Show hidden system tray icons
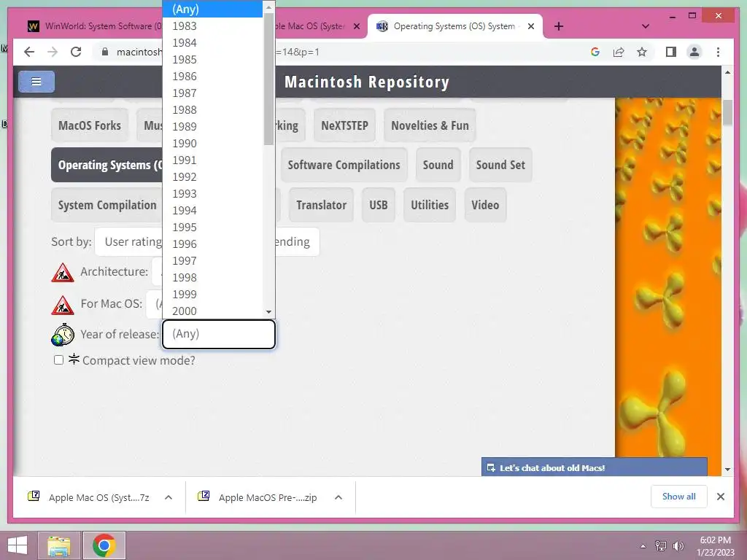This screenshot has height=560, width=747. pyautogui.click(x=643, y=545)
